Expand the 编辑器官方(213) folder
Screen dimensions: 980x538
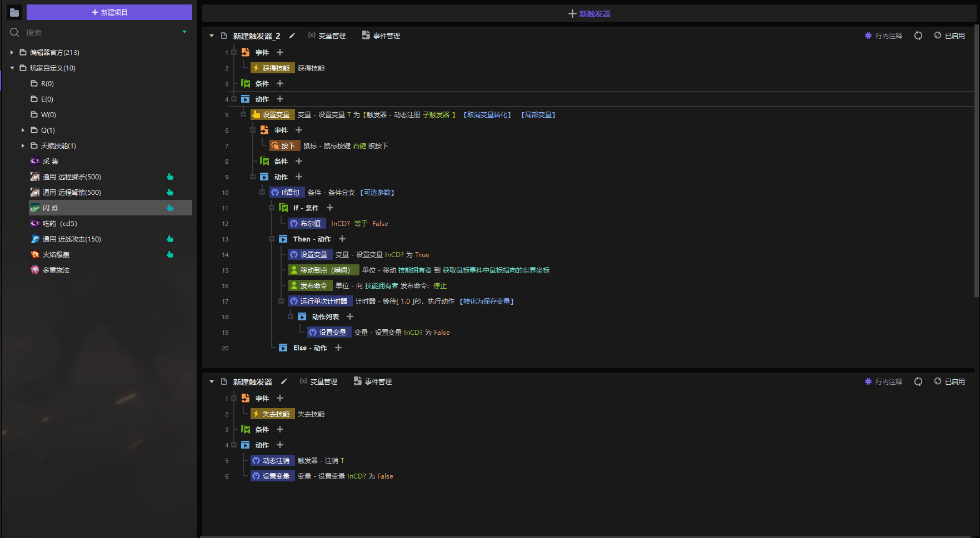pyautogui.click(x=12, y=53)
